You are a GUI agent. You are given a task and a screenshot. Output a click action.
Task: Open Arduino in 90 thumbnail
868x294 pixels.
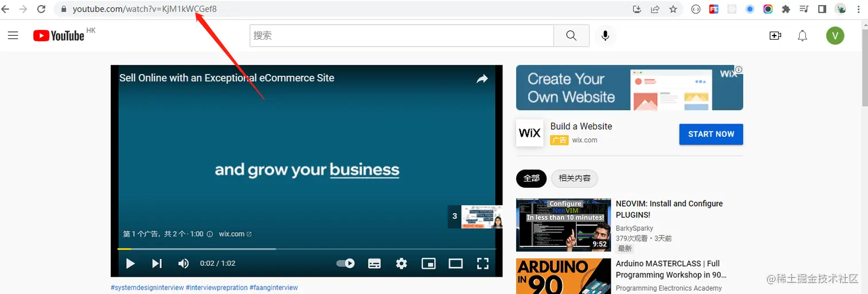click(563, 276)
